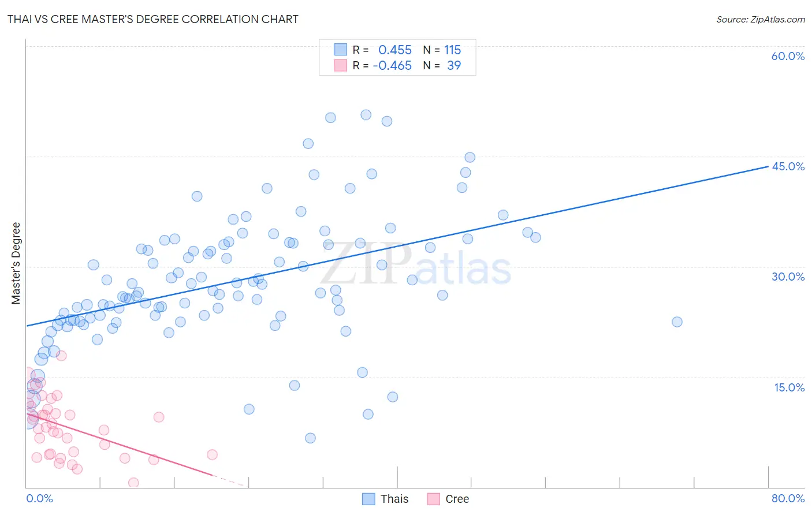812x515 pixels.
Task: Click the 0.0% x-axis label
Action: coord(39,498)
